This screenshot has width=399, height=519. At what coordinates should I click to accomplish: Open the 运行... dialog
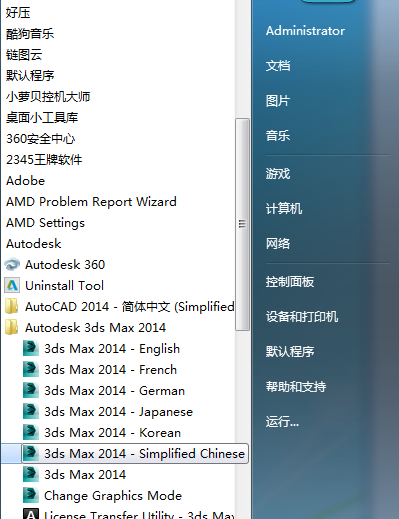tap(282, 422)
